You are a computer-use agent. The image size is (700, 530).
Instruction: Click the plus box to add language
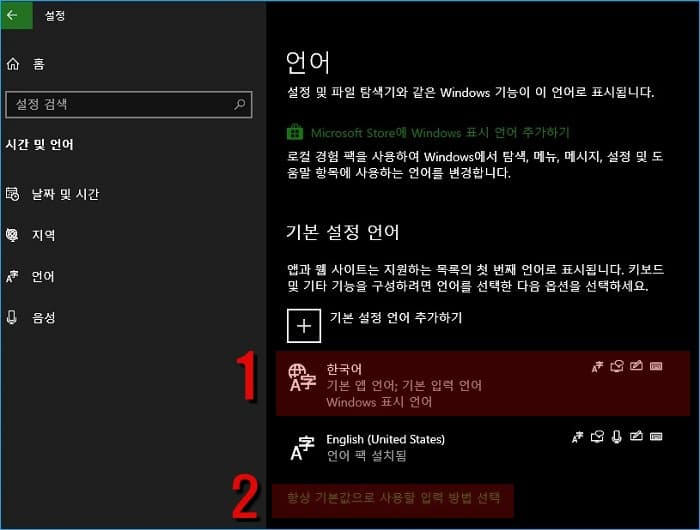click(304, 326)
